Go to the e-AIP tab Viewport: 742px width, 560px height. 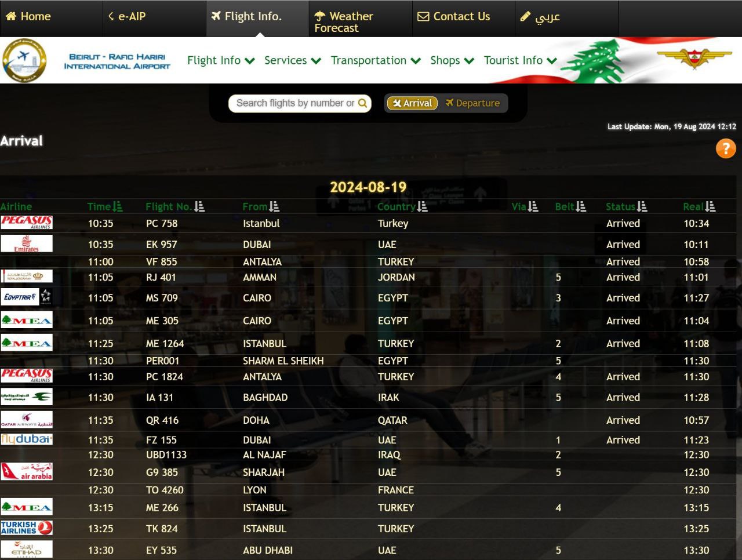[x=128, y=17]
